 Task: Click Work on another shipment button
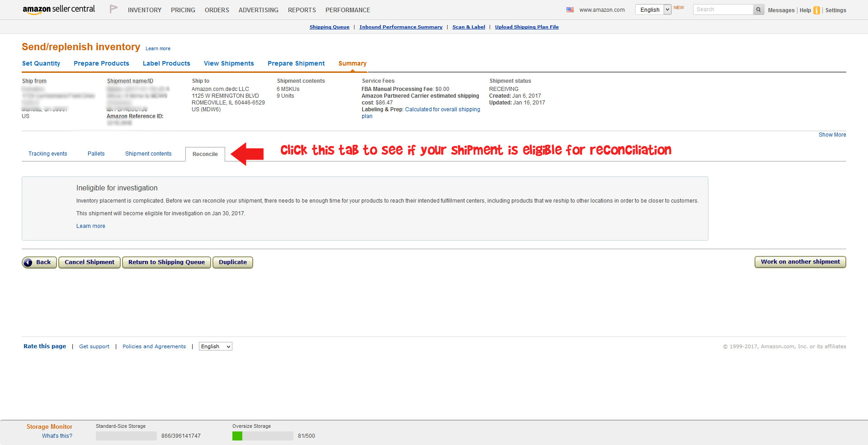[x=800, y=262]
